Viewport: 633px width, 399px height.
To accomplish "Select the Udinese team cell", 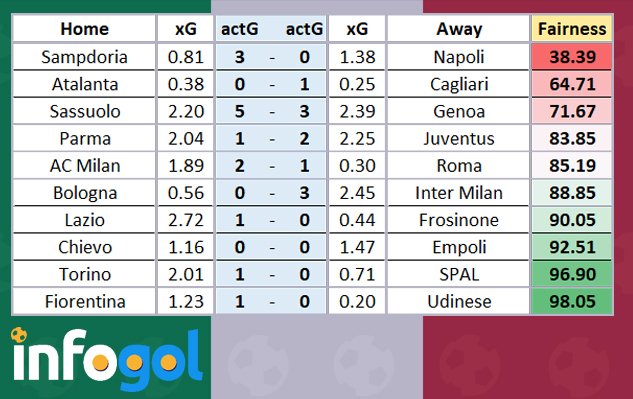I will tap(459, 301).
